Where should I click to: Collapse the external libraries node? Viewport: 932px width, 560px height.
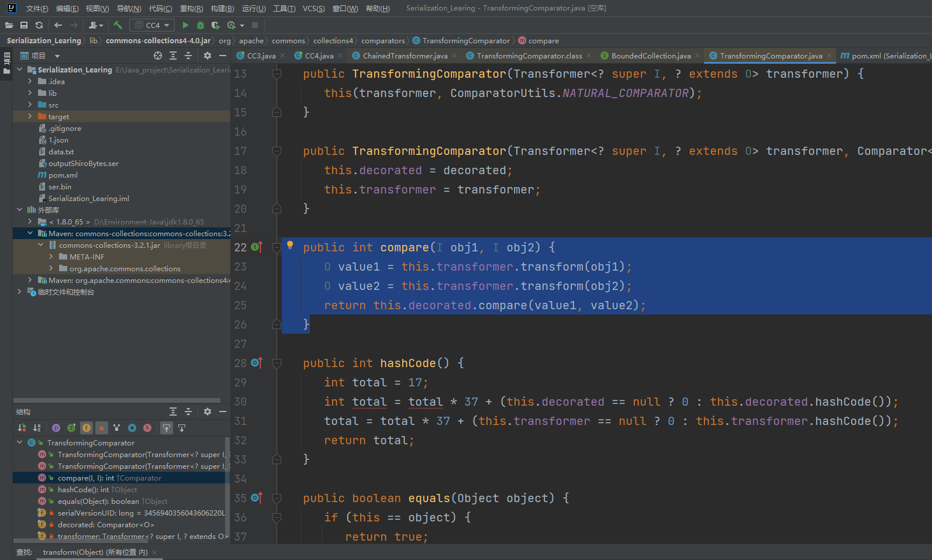click(x=19, y=210)
